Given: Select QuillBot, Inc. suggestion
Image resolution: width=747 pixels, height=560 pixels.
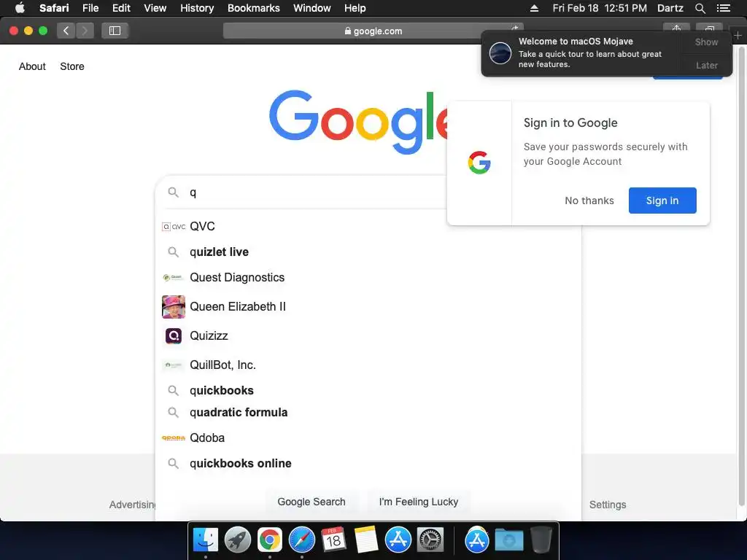Looking at the screenshot, I should (368, 365).
